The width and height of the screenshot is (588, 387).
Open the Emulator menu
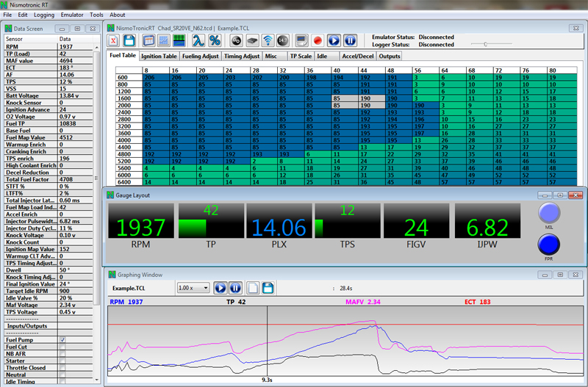click(x=72, y=15)
